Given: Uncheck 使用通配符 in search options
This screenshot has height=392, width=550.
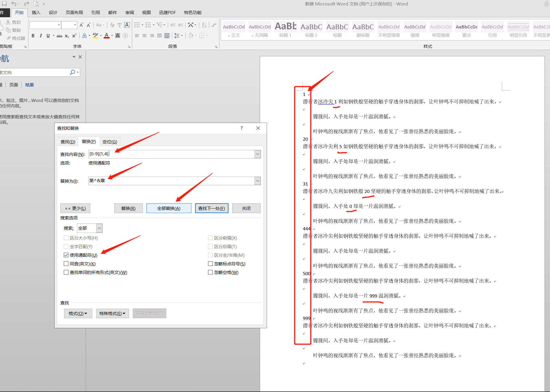Looking at the screenshot, I should (x=66, y=255).
